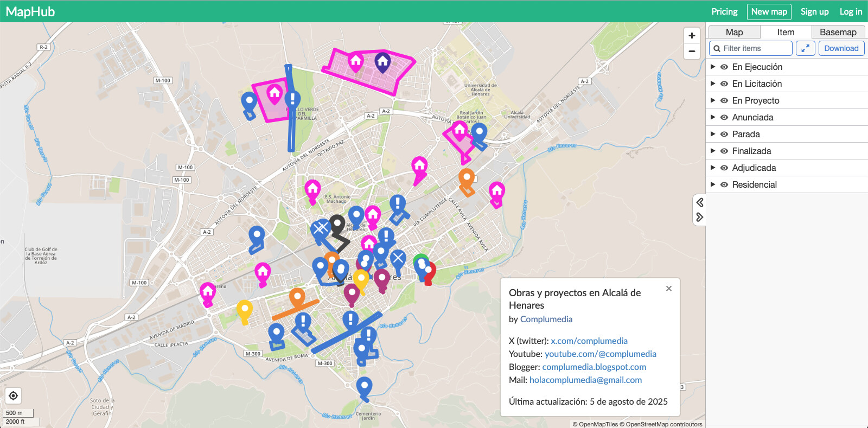Click the Download button
The height and width of the screenshot is (428, 868).
tap(841, 48)
